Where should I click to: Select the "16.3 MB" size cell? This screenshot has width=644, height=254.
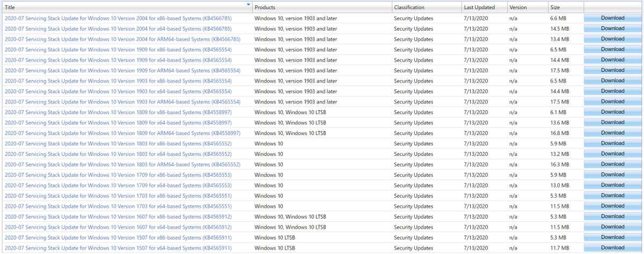tap(560, 165)
